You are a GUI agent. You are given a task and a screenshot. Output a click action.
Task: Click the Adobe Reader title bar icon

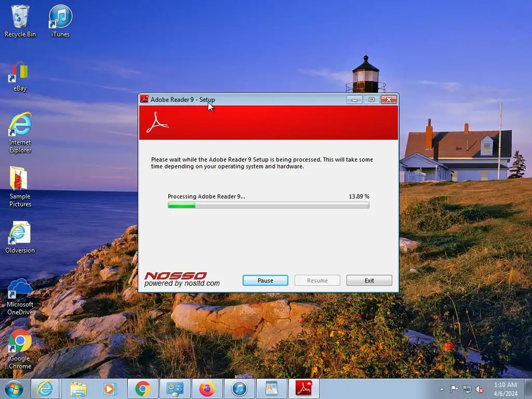pyautogui.click(x=144, y=99)
